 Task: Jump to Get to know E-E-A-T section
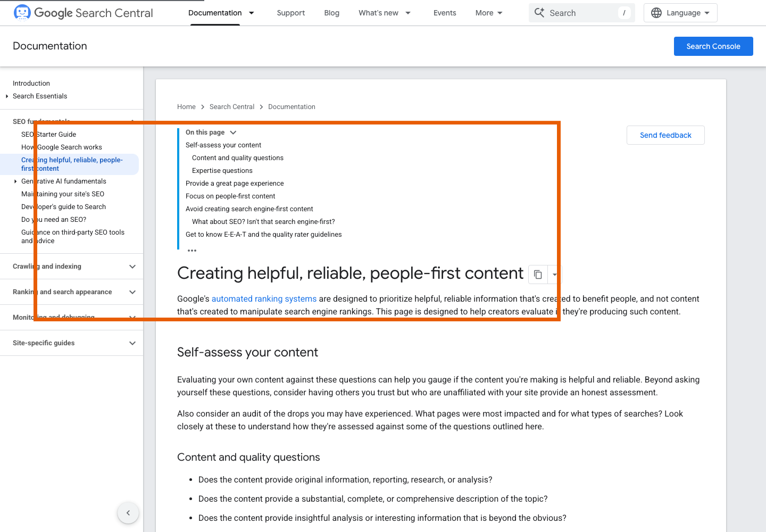point(264,235)
